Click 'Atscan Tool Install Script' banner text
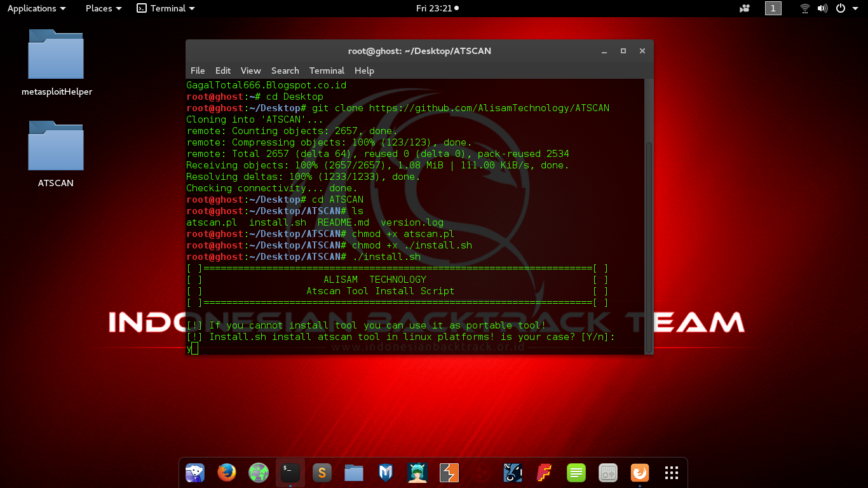868x488 pixels. tap(381, 291)
